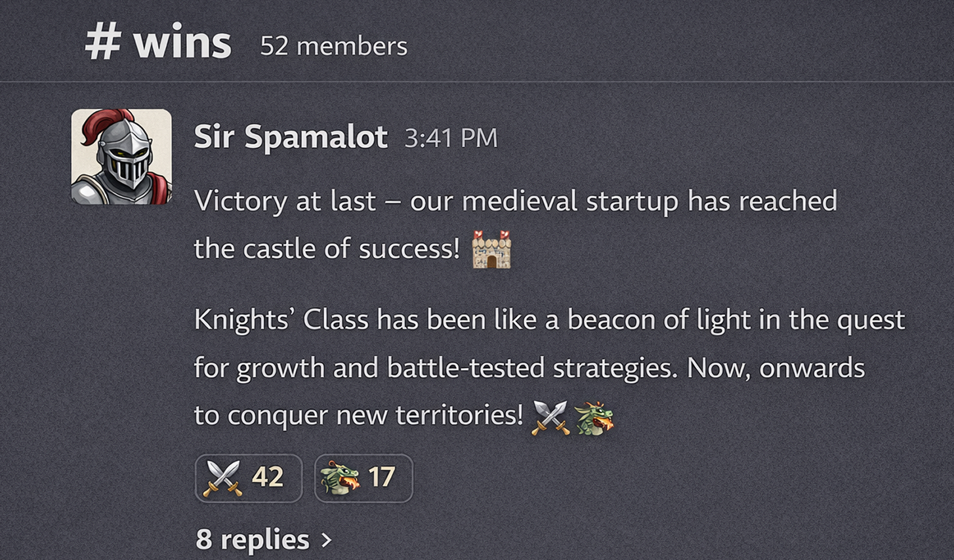
Task: Toggle the swords reaction showing 42
Action: click(249, 478)
